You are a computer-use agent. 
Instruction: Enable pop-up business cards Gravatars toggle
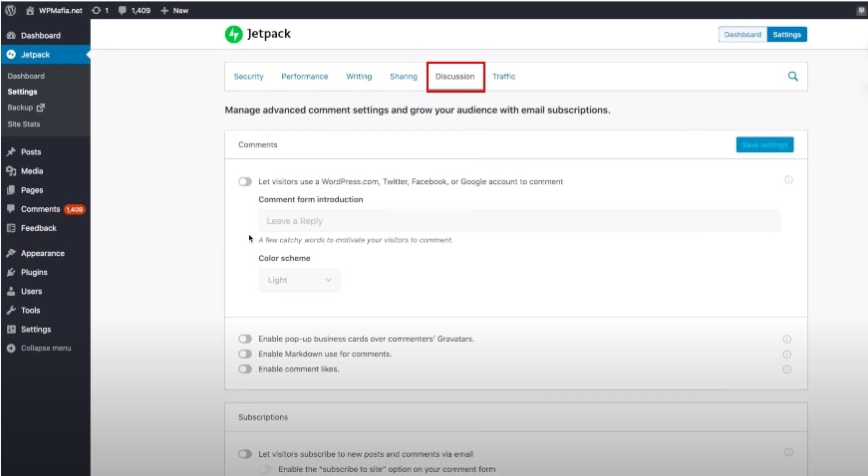coord(245,339)
